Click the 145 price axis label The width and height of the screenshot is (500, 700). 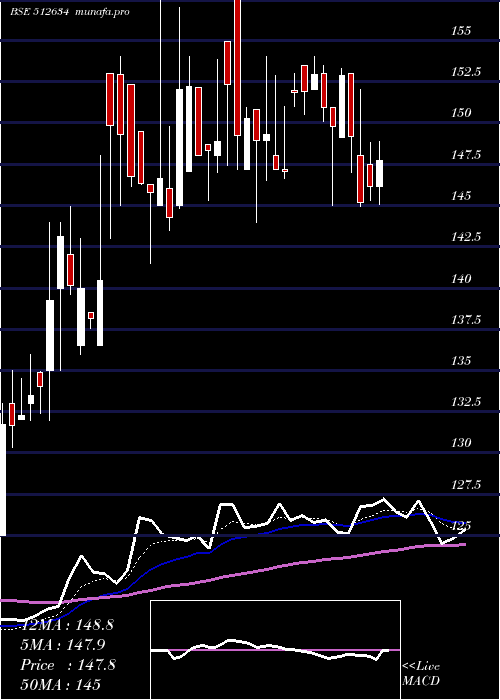461,196
